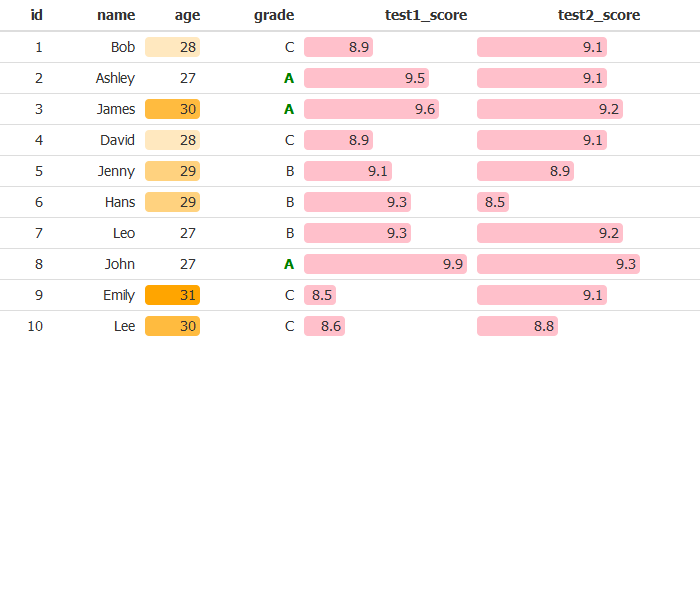Viewport: 700px width, 600px height.
Task: Click Emily's dark orange age cell 31
Action: [x=173, y=295]
